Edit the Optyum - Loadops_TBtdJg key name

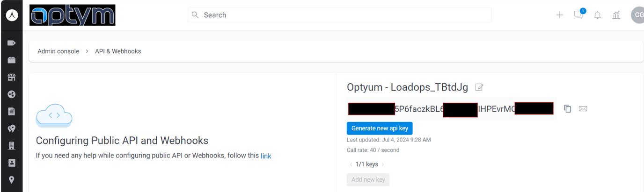pyautogui.click(x=479, y=87)
